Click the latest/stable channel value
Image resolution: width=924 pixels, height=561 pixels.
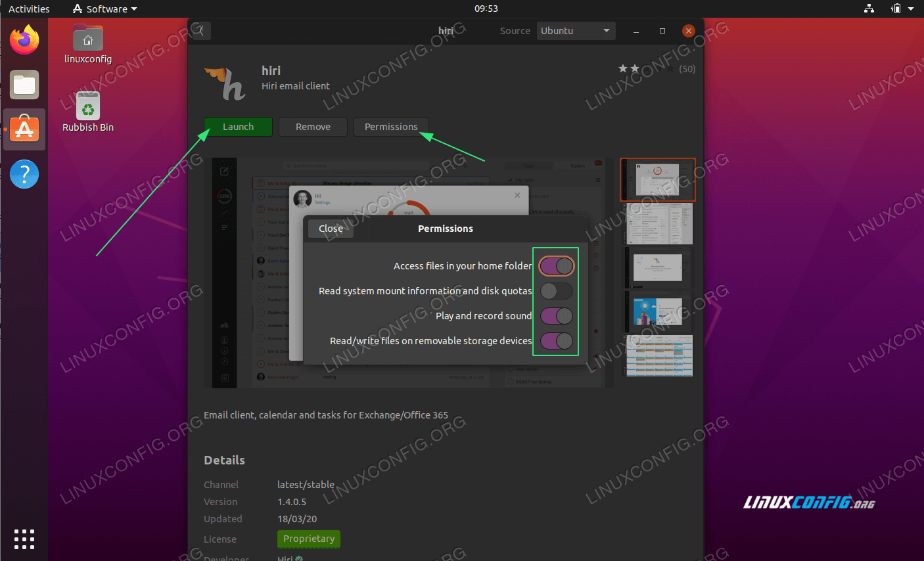(306, 485)
